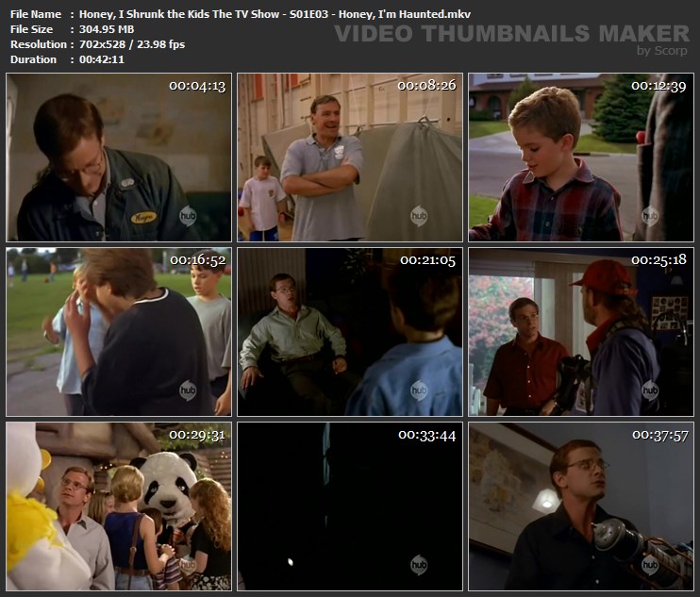Click the 00:37:57 timestamp text
The image size is (700, 597).
click(660, 435)
